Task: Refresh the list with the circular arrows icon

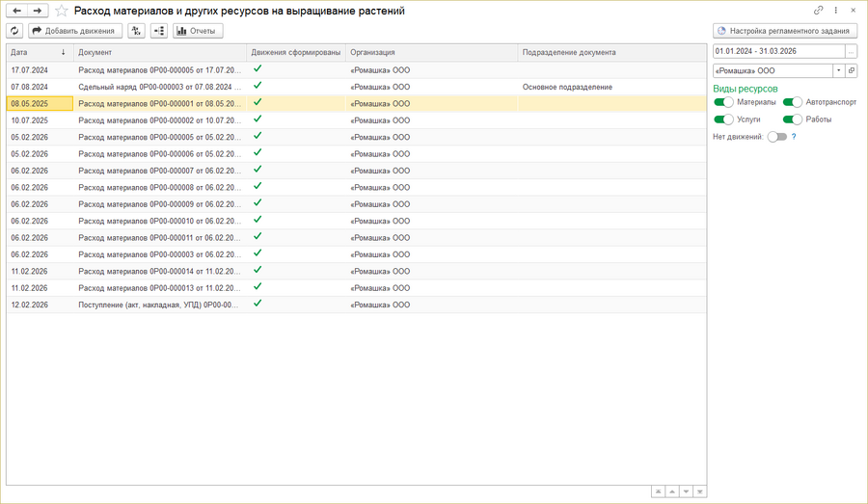Action: point(14,31)
